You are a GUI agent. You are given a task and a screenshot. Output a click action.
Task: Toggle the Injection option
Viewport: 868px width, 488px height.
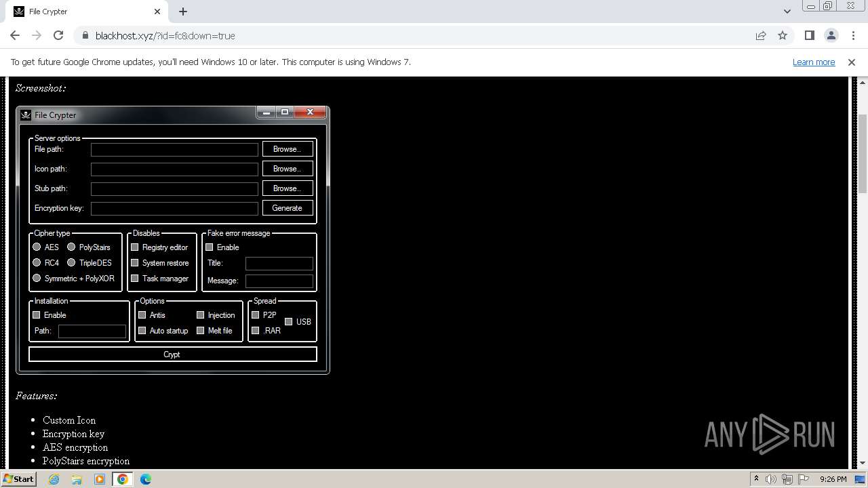(201, 315)
